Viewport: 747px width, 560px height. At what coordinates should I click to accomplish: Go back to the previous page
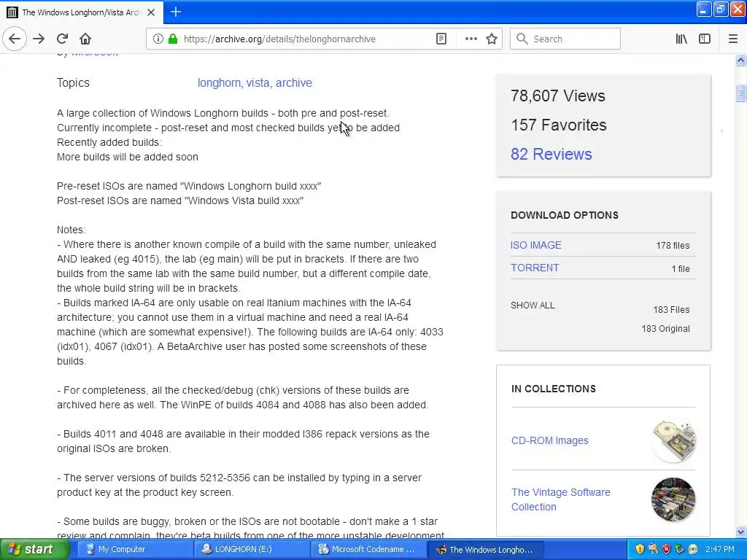(x=15, y=39)
